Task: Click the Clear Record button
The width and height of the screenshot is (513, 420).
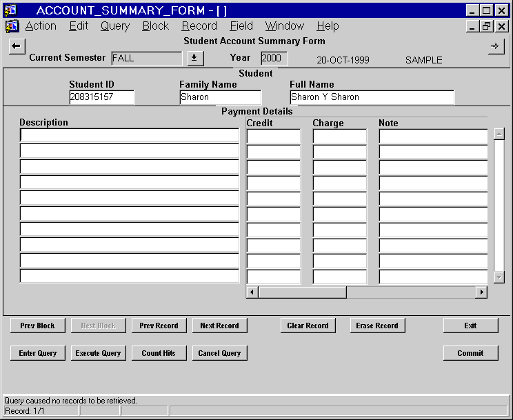Action: coord(308,326)
